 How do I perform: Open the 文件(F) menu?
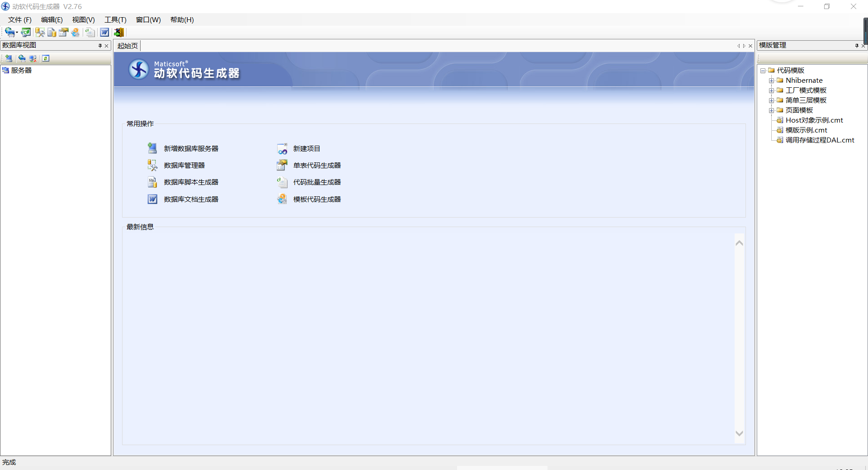click(19, 20)
